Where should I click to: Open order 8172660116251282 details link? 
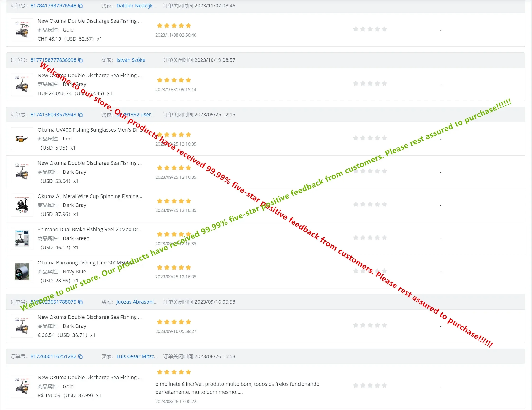click(x=53, y=356)
